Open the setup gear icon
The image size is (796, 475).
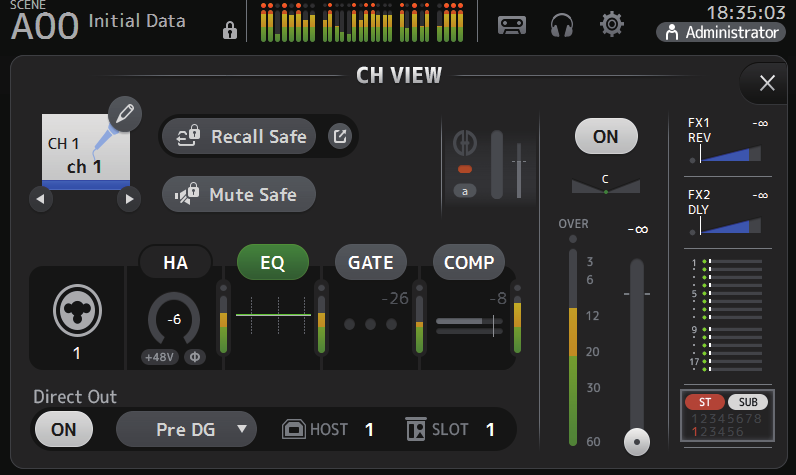(x=611, y=24)
